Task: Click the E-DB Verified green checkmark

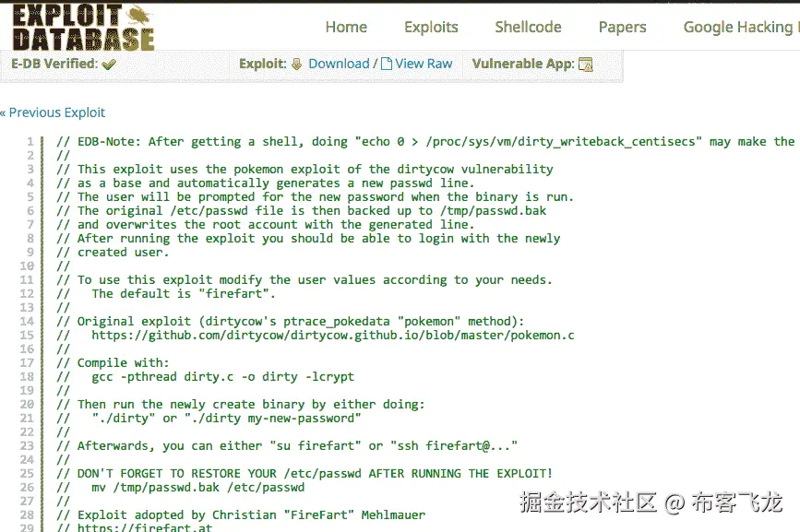Action: point(109,65)
